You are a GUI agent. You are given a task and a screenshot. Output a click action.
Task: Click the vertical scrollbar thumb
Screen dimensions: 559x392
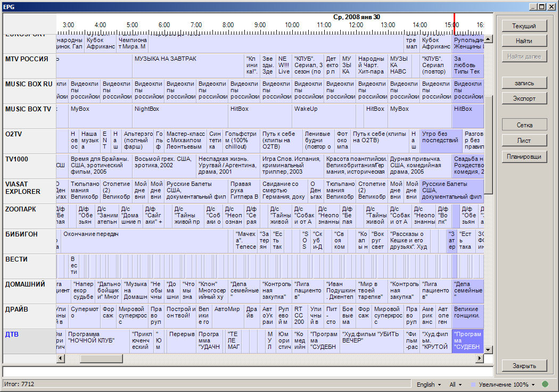pyautogui.click(x=488, y=144)
